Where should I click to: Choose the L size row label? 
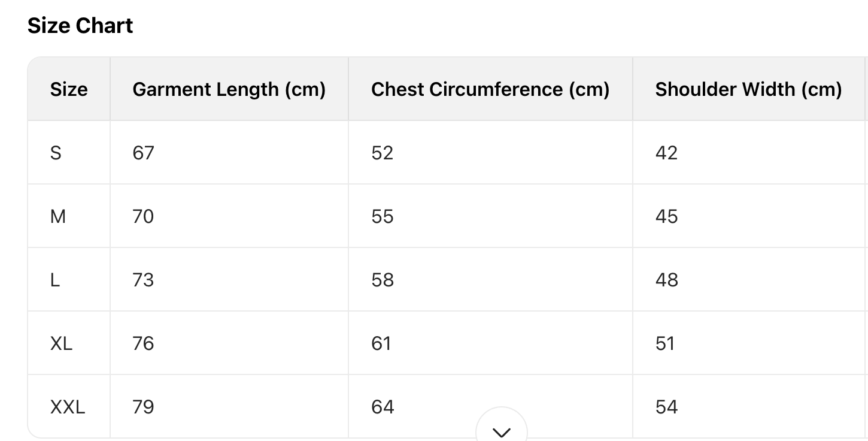[55, 280]
